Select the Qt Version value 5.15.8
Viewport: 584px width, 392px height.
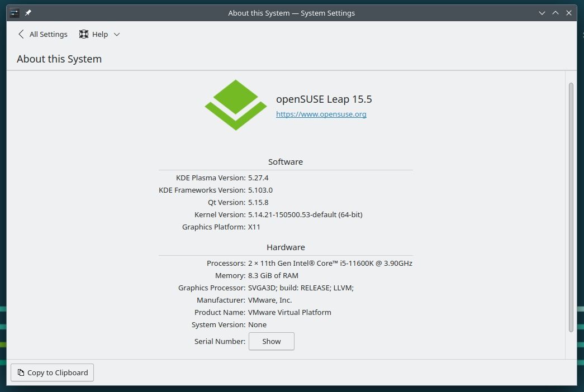pyautogui.click(x=258, y=203)
